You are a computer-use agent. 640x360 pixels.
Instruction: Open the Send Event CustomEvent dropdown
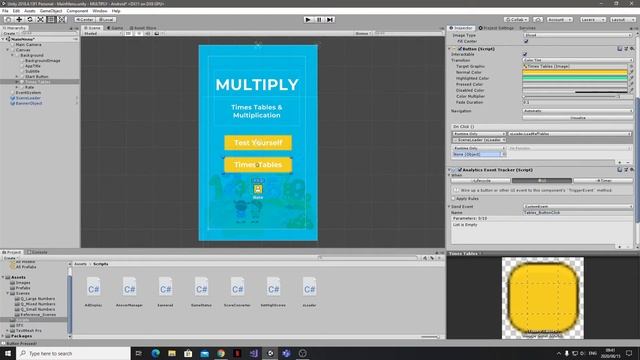pyautogui.click(x=578, y=207)
